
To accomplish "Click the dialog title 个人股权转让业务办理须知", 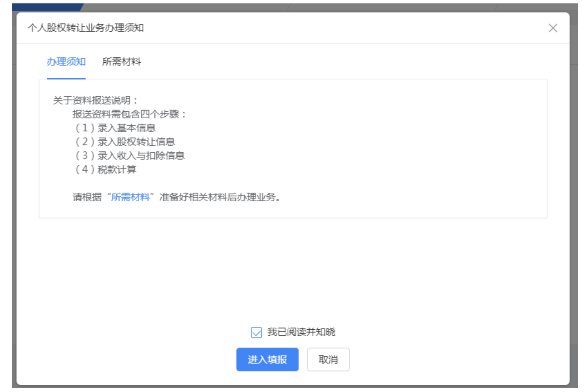I will point(86,28).
